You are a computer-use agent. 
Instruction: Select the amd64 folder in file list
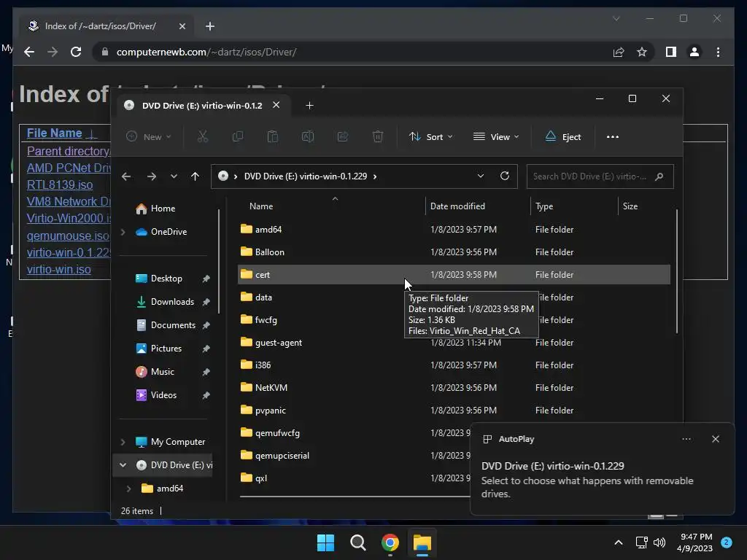454,230
